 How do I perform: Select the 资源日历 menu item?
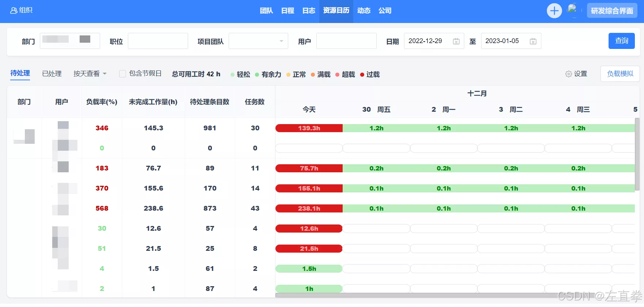click(336, 11)
